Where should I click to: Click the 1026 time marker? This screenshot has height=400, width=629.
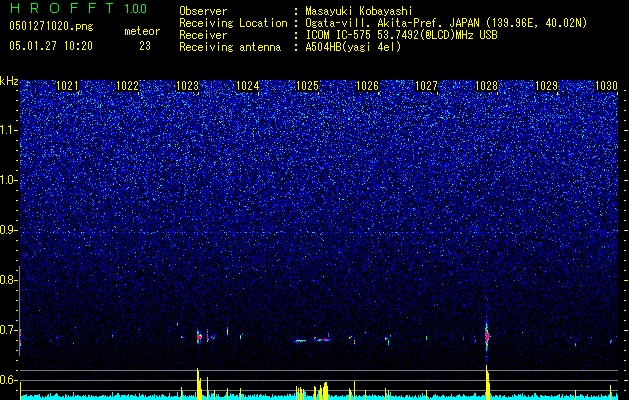pyautogui.click(x=367, y=86)
